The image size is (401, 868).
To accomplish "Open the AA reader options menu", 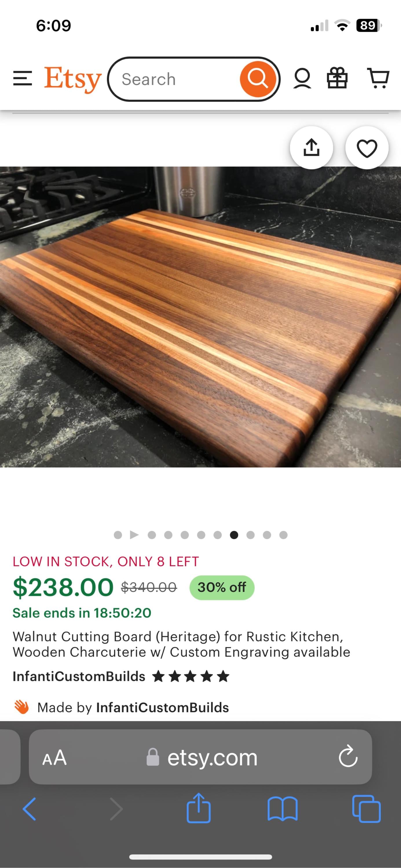I will (54, 757).
